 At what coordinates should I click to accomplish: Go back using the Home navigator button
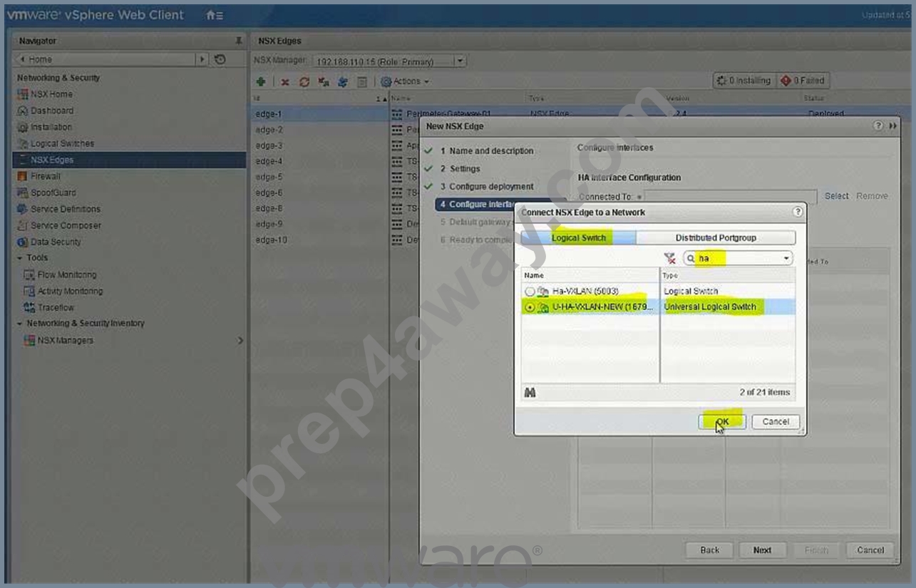(x=105, y=60)
